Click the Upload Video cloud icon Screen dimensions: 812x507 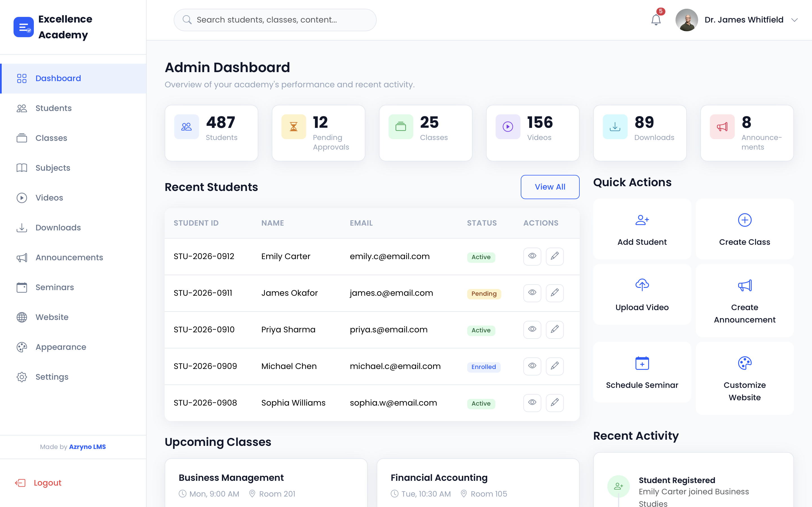tap(642, 285)
